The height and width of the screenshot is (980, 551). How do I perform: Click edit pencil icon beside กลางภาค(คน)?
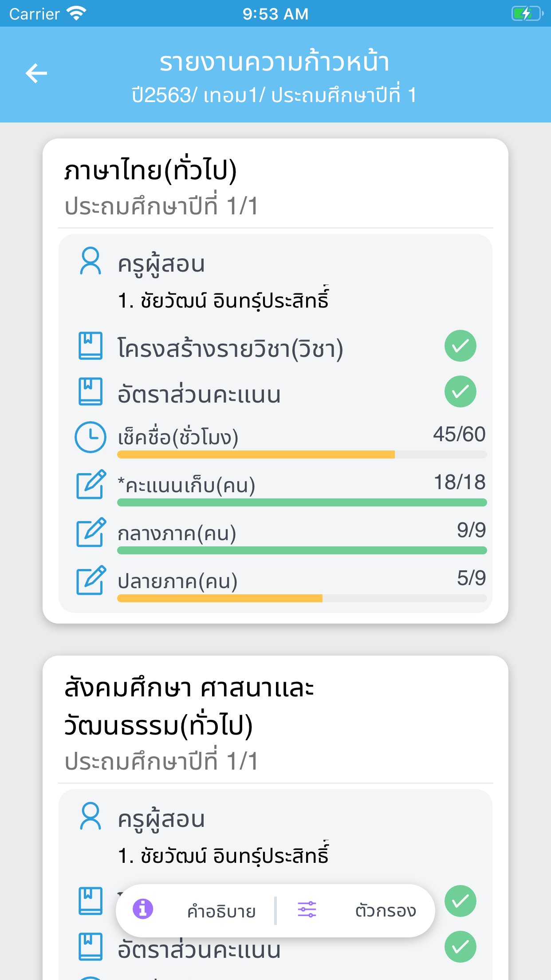coord(91,532)
